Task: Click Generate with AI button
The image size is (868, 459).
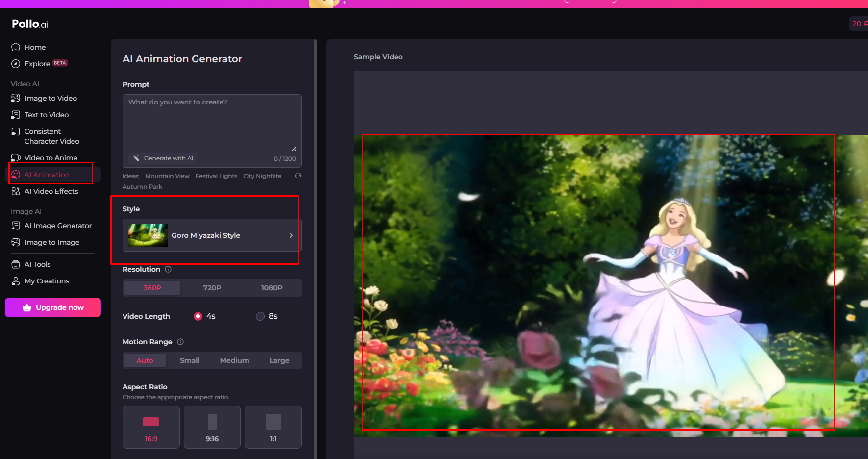Action: pyautogui.click(x=163, y=158)
